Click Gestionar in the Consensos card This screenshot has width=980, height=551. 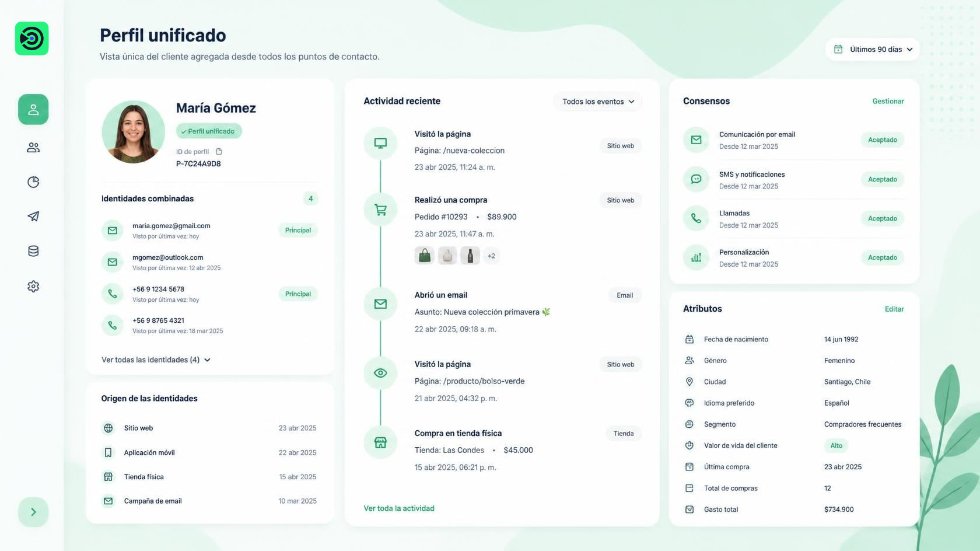click(x=888, y=101)
